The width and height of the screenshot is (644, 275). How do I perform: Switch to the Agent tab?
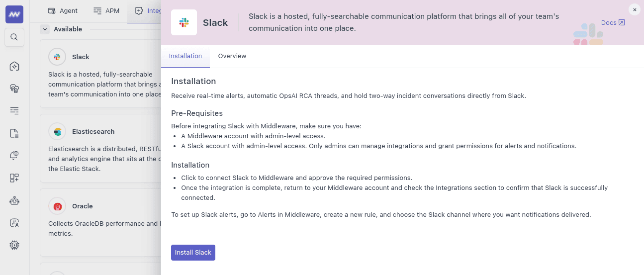click(63, 11)
